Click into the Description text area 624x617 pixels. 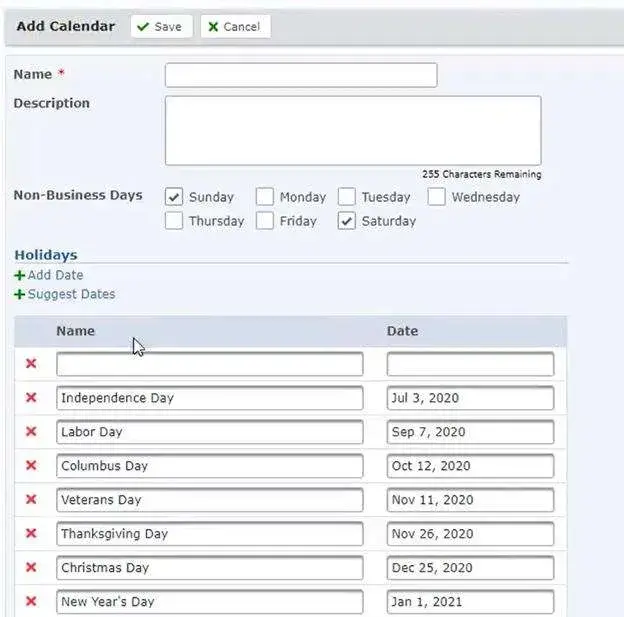tap(353, 130)
